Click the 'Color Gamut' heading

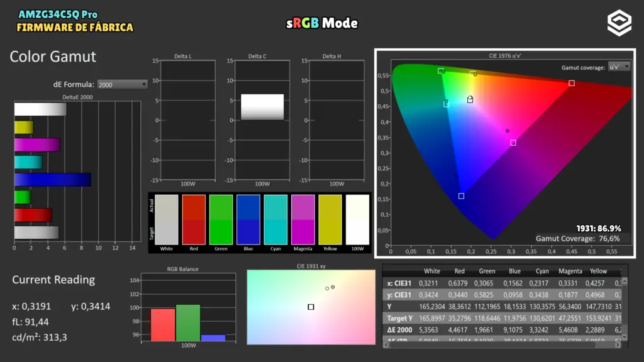coord(53,57)
